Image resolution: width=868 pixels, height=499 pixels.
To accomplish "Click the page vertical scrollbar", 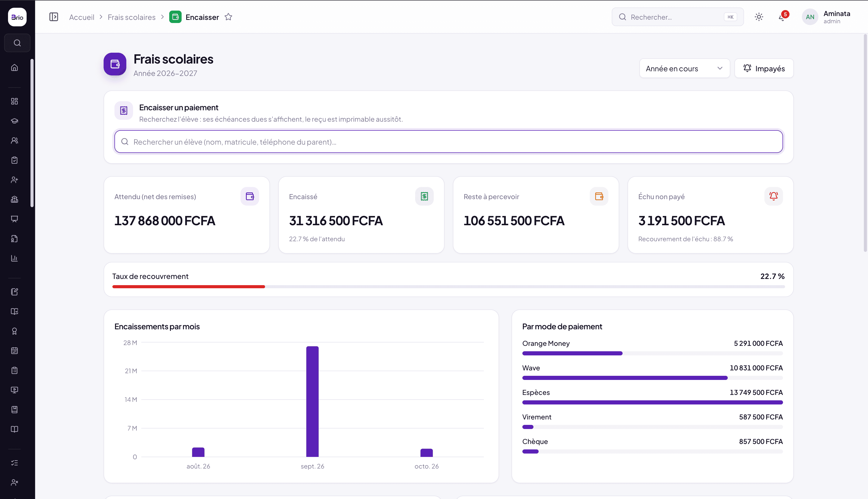I will point(865,143).
